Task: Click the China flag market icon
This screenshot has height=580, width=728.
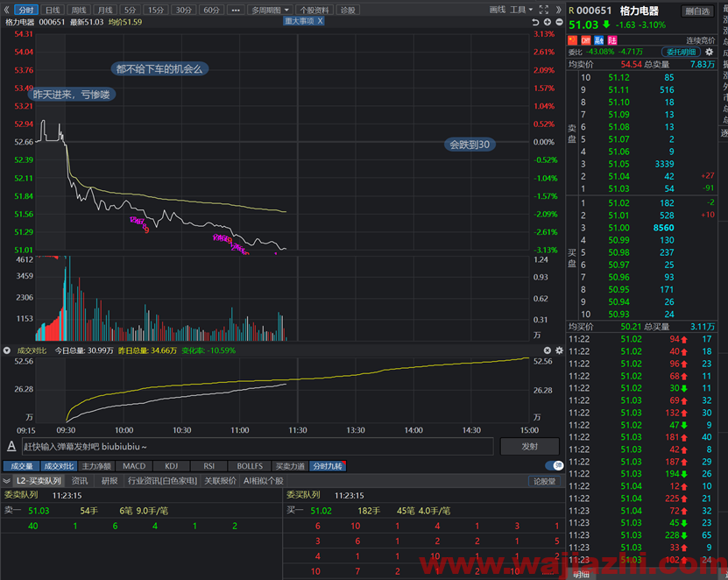Action: tap(573, 40)
